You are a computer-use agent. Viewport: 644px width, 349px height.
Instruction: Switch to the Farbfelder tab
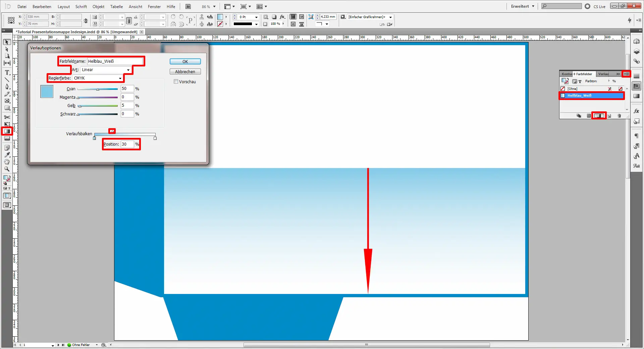(584, 74)
